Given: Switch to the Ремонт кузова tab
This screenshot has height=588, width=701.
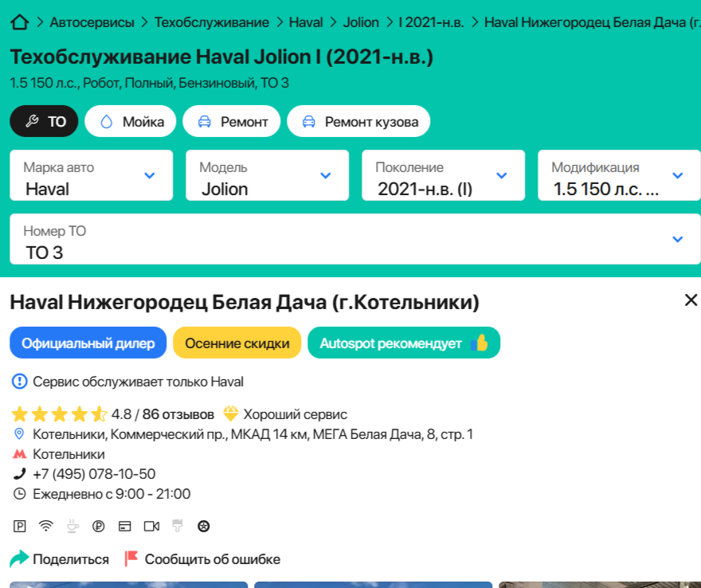Looking at the screenshot, I should pyautogui.click(x=358, y=122).
